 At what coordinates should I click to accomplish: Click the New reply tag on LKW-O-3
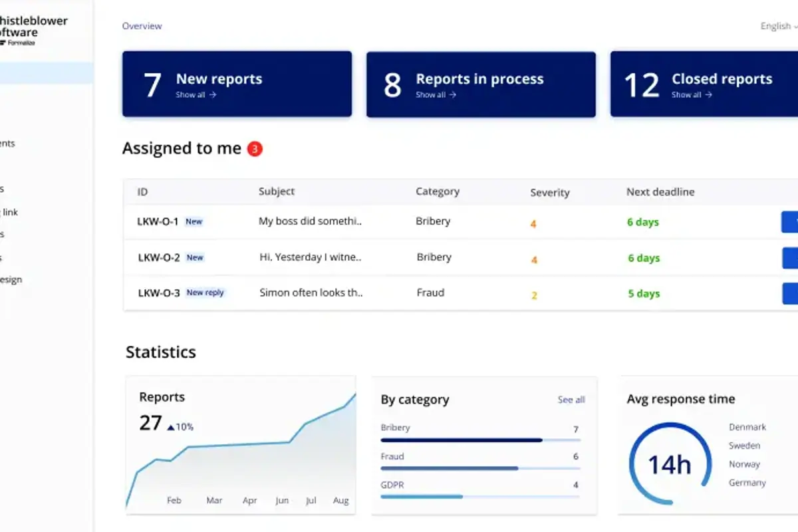coord(205,293)
